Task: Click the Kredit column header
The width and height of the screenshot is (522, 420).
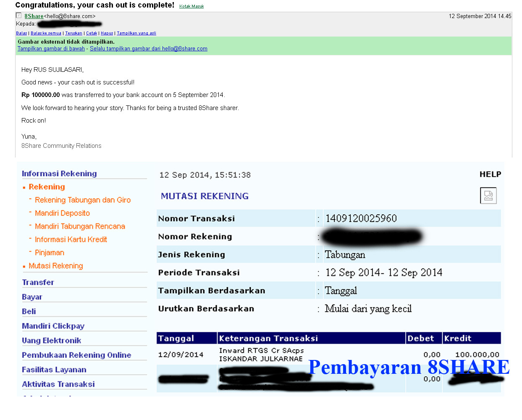Action: [x=472, y=338]
